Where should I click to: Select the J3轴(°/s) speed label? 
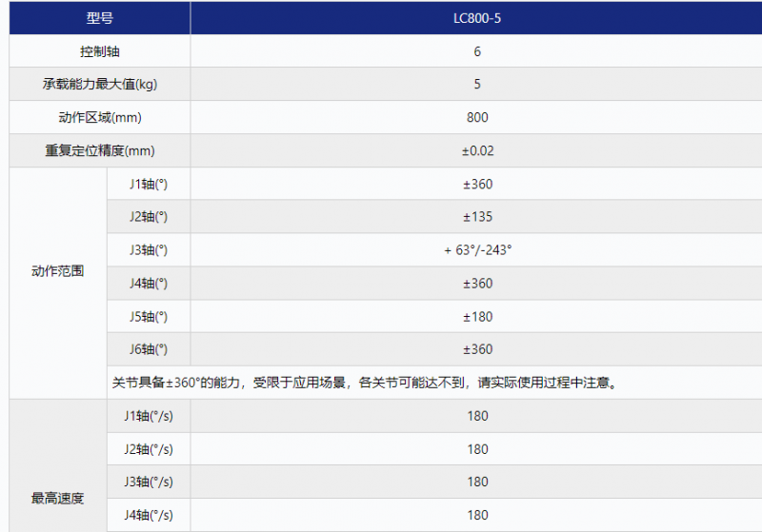150,482
